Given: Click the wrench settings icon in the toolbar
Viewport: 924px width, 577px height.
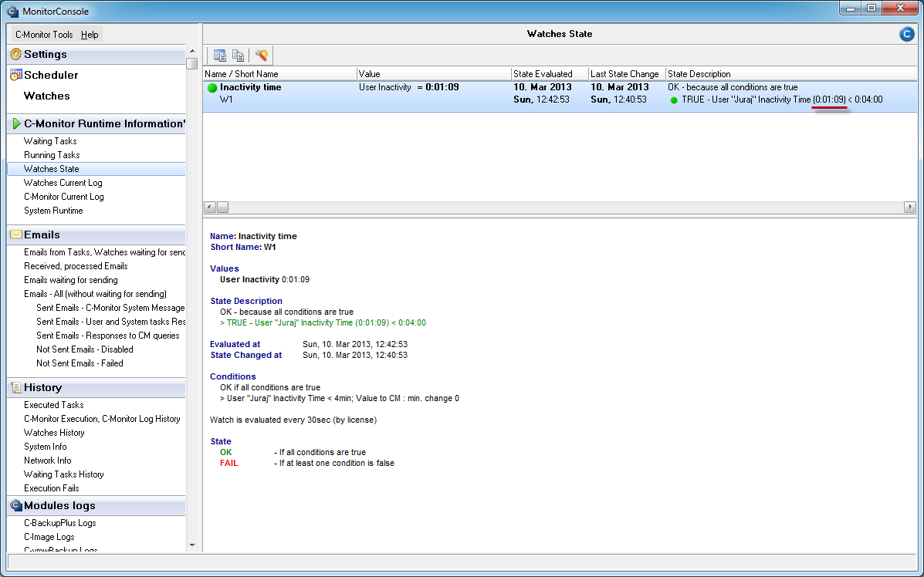Looking at the screenshot, I should pyautogui.click(x=262, y=56).
